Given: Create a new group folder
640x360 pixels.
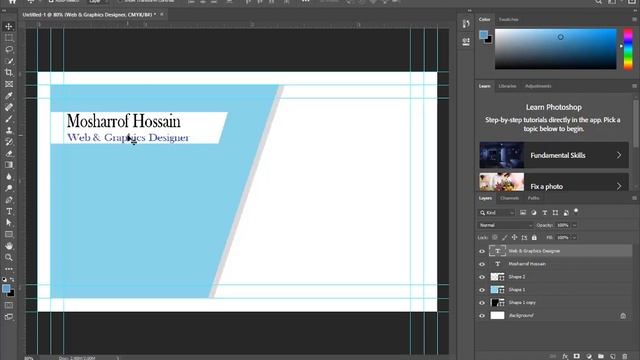Looking at the screenshot, I should click(x=601, y=356).
